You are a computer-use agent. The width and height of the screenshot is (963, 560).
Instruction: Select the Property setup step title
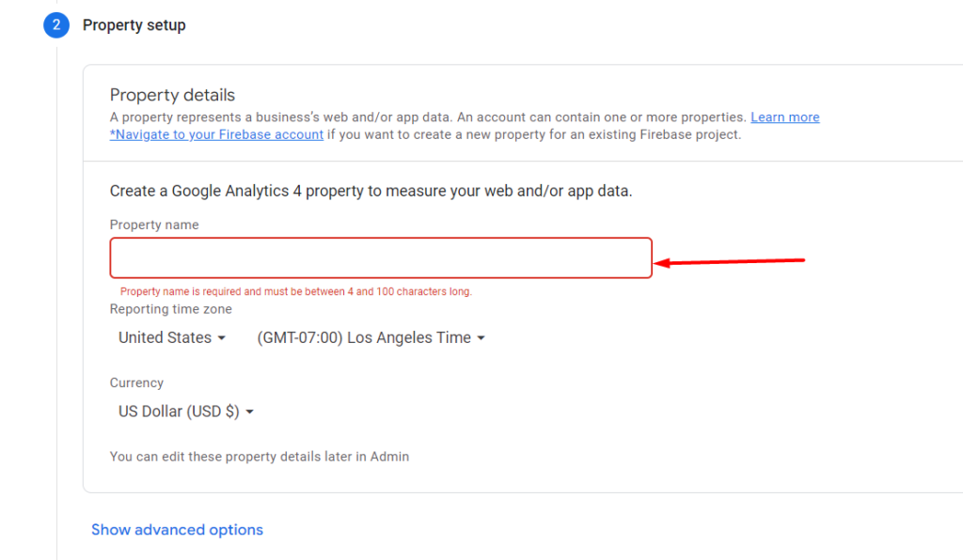pyautogui.click(x=134, y=25)
